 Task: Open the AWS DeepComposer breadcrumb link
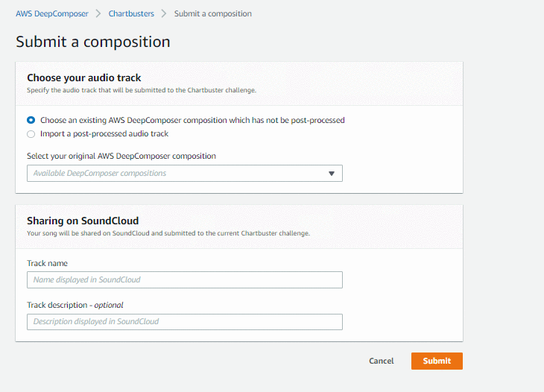pyautogui.click(x=52, y=13)
